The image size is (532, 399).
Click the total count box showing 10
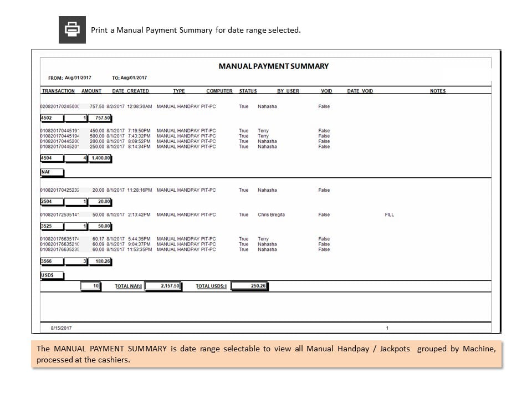pos(90,286)
